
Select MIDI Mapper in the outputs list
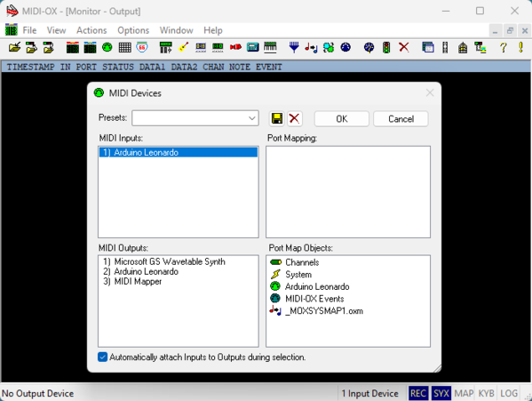coord(132,282)
